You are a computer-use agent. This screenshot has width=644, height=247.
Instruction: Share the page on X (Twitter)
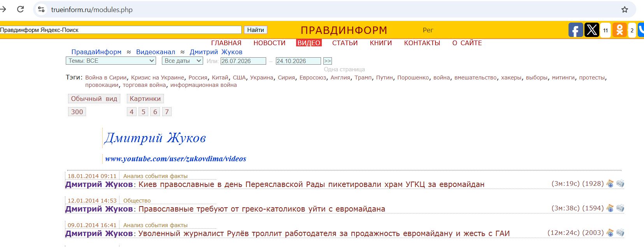pos(591,30)
